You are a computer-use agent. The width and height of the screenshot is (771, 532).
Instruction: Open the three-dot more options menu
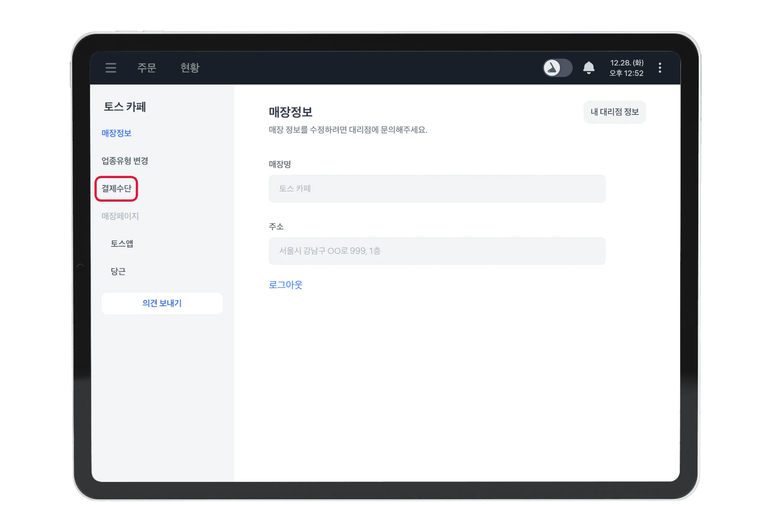coord(660,68)
